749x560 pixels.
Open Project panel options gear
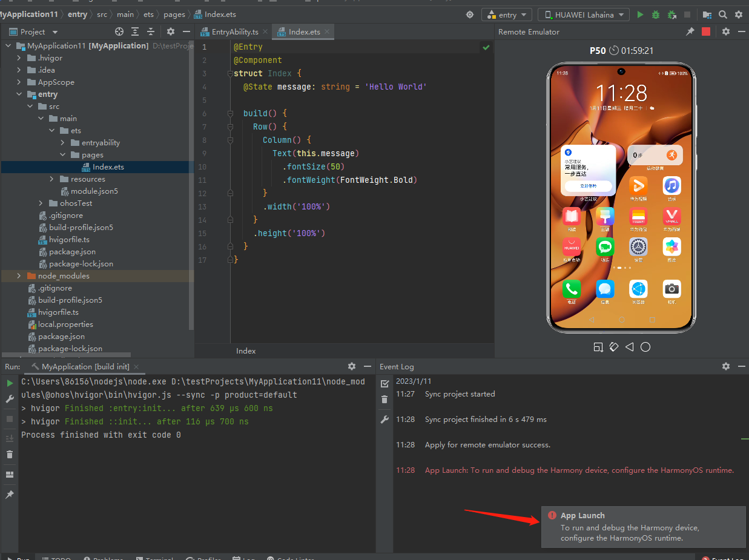point(171,31)
